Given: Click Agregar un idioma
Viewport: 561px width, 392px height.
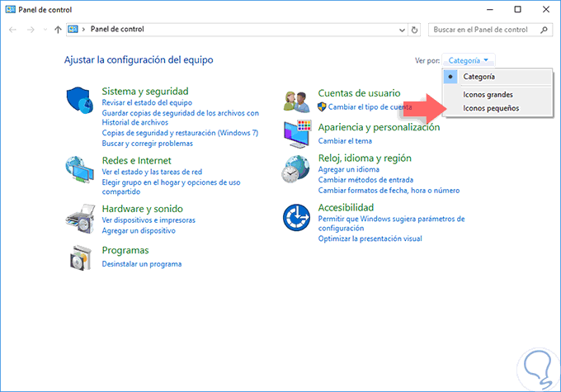Looking at the screenshot, I should tap(348, 169).
